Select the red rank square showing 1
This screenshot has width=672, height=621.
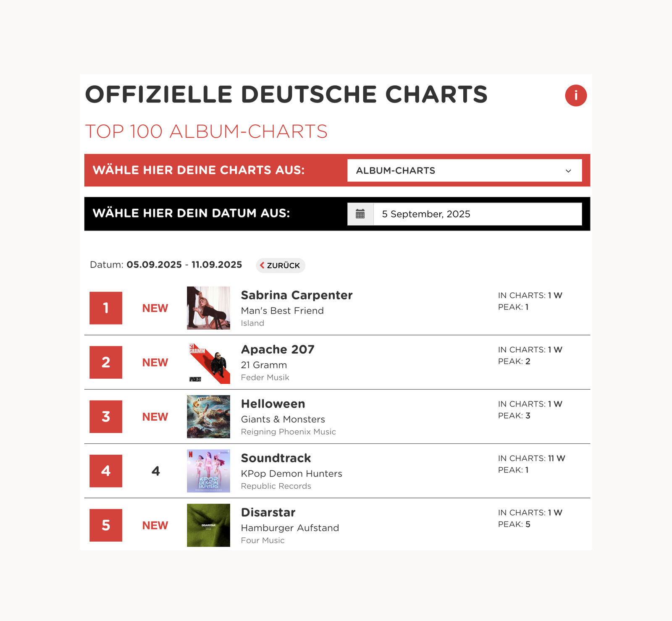[x=105, y=308]
